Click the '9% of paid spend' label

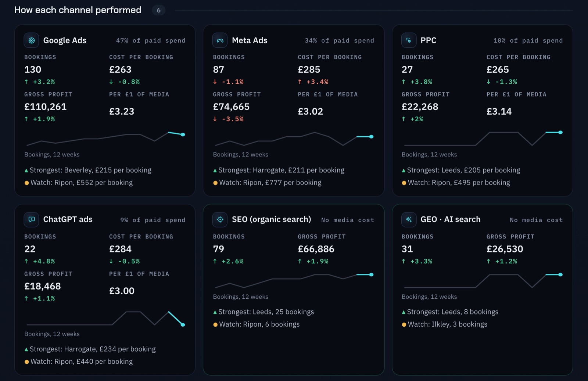pos(153,220)
